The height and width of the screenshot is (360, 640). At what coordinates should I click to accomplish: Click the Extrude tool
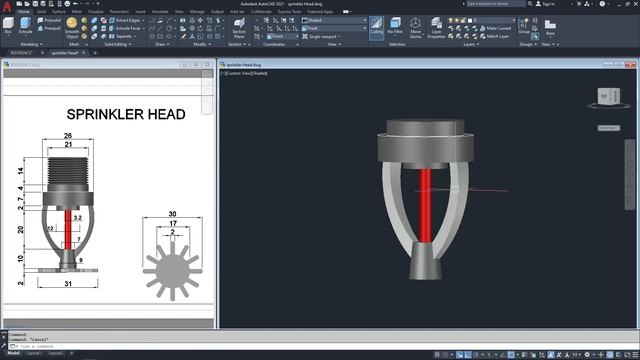pos(25,26)
